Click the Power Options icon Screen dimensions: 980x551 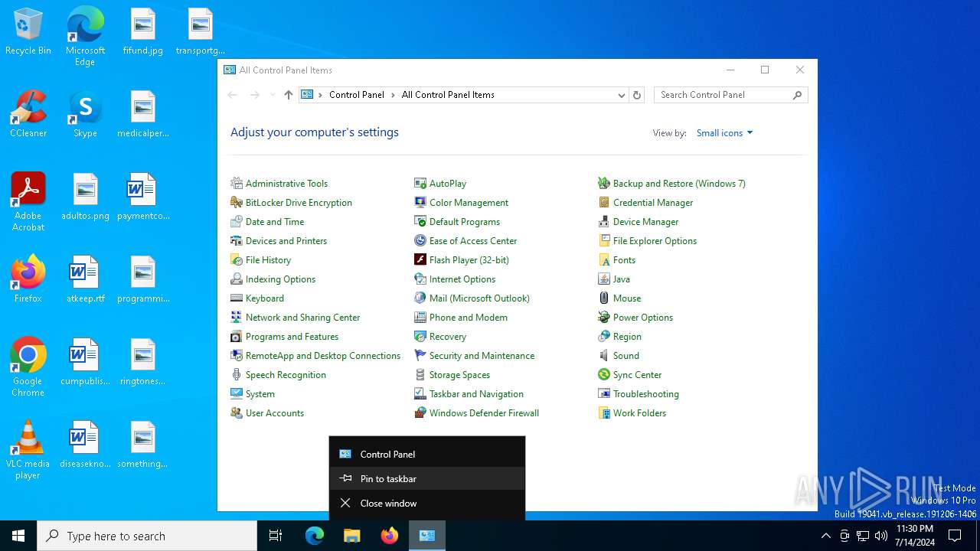(x=604, y=318)
